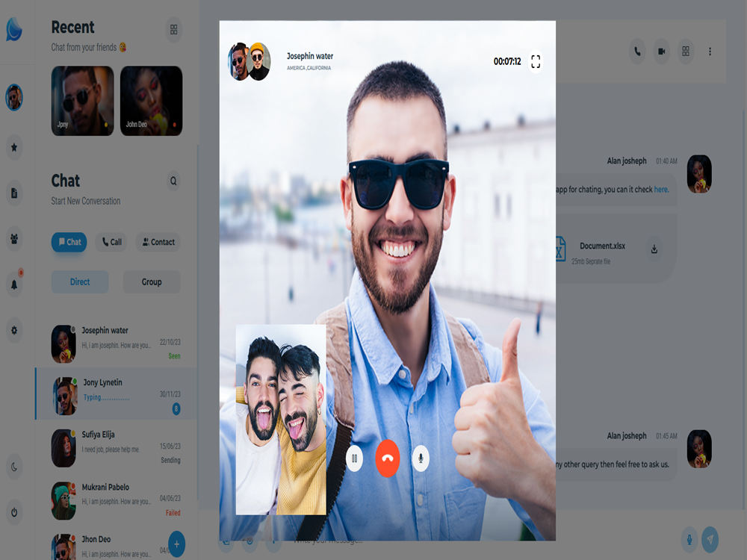
Task: Click the caller avatars in call header
Action: [x=249, y=61]
